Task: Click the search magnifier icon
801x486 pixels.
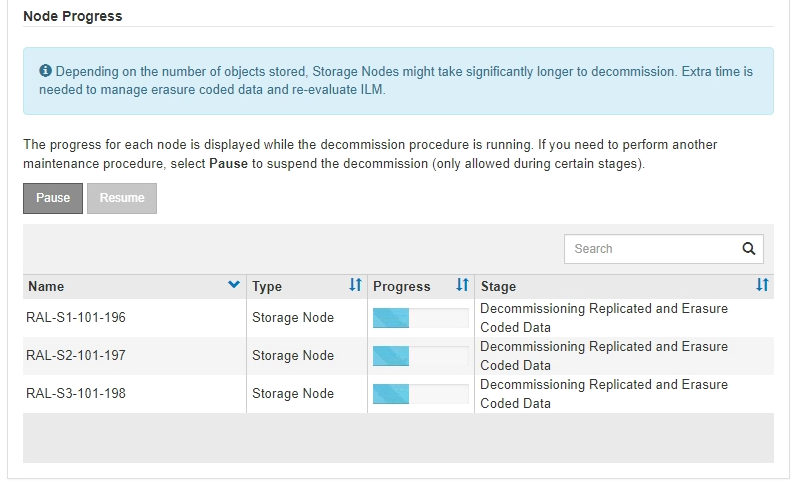Action: tap(748, 249)
